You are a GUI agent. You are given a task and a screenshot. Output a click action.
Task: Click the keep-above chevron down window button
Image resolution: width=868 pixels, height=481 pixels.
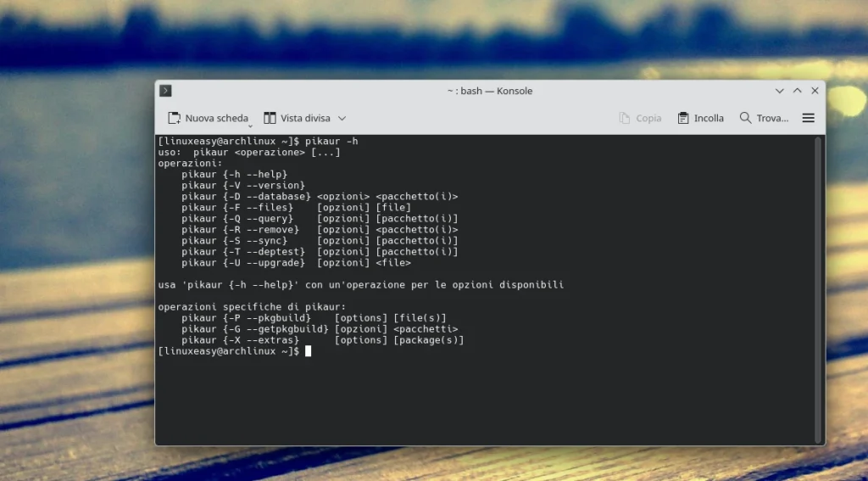(x=780, y=91)
